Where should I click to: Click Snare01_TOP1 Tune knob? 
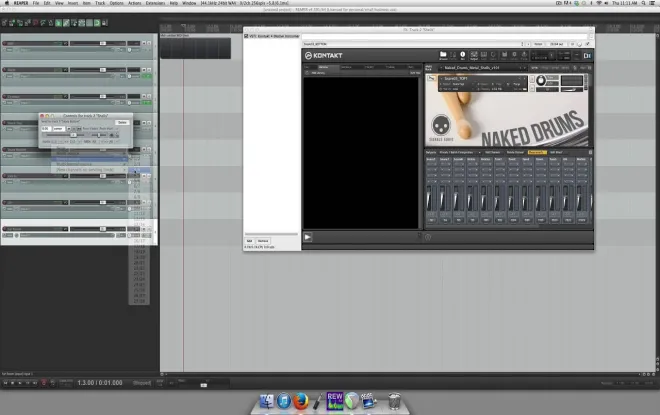541,80
